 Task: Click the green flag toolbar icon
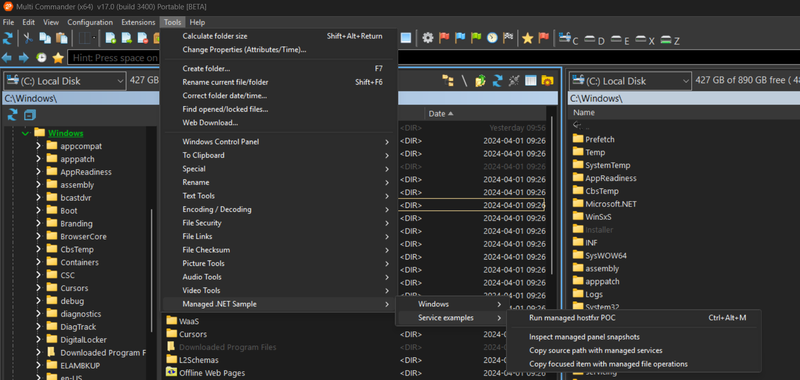pos(476,38)
